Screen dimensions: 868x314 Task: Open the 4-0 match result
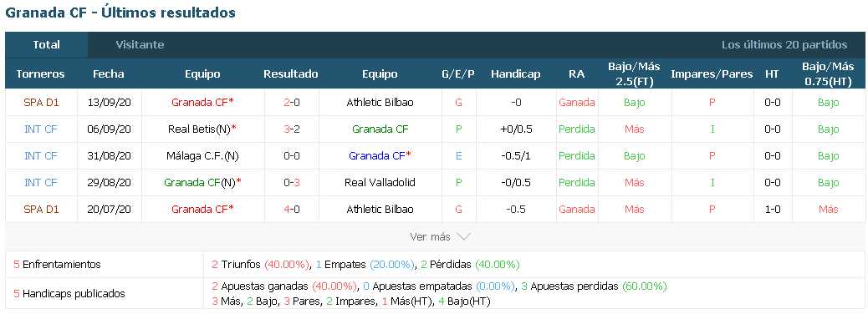click(x=291, y=210)
